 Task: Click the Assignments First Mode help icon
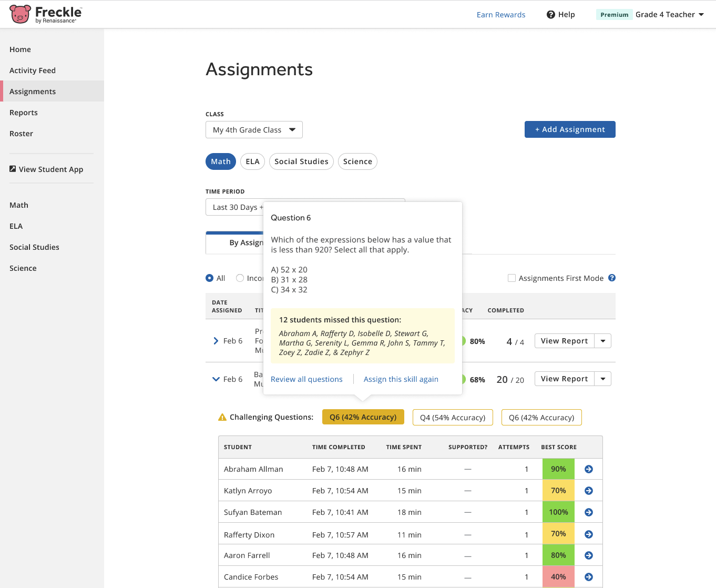tap(611, 278)
